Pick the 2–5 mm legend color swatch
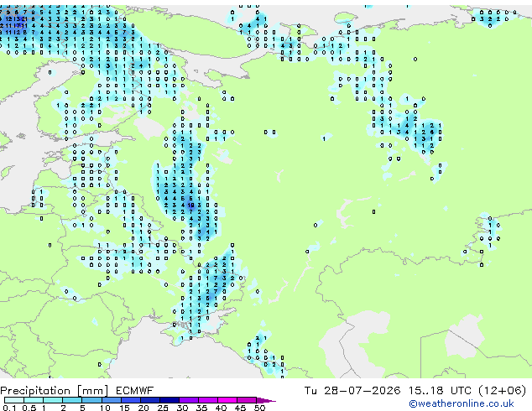This screenshot has width=532, height=411. coord(72,400)
